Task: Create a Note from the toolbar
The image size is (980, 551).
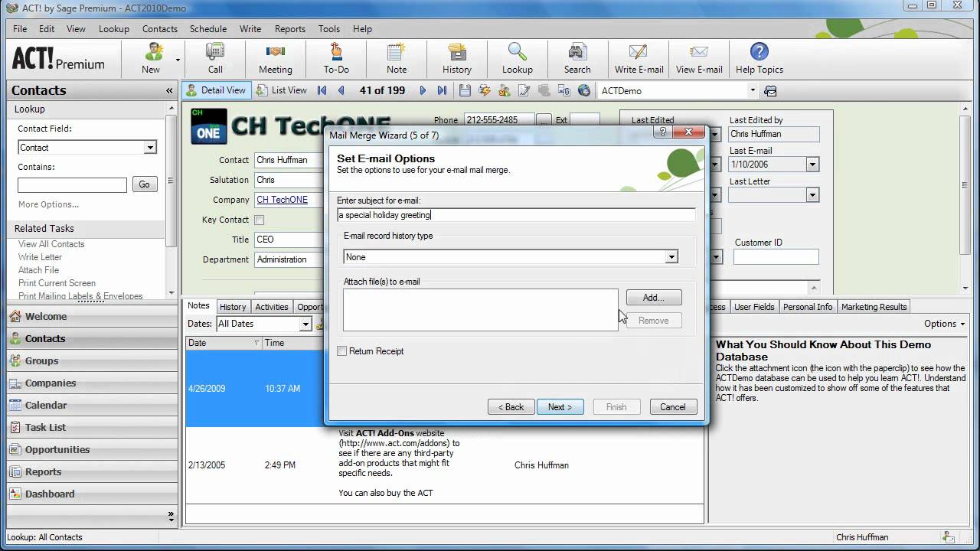Action: 397,59
